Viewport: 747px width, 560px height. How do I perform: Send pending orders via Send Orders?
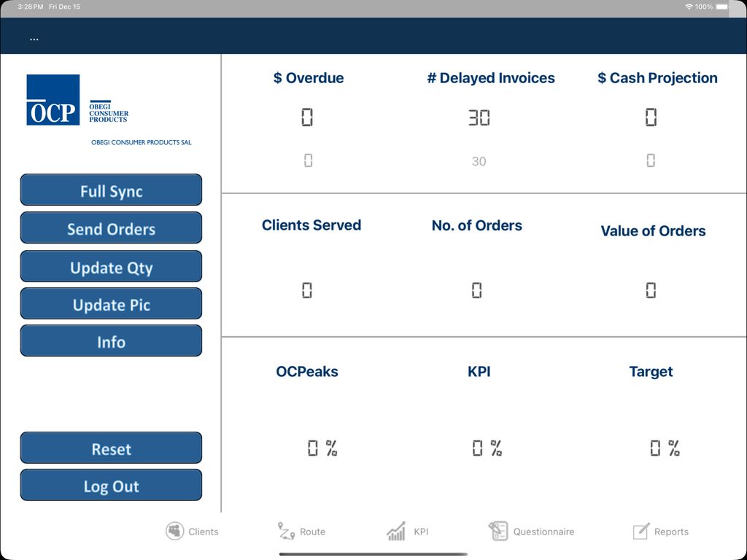(111, 227)
